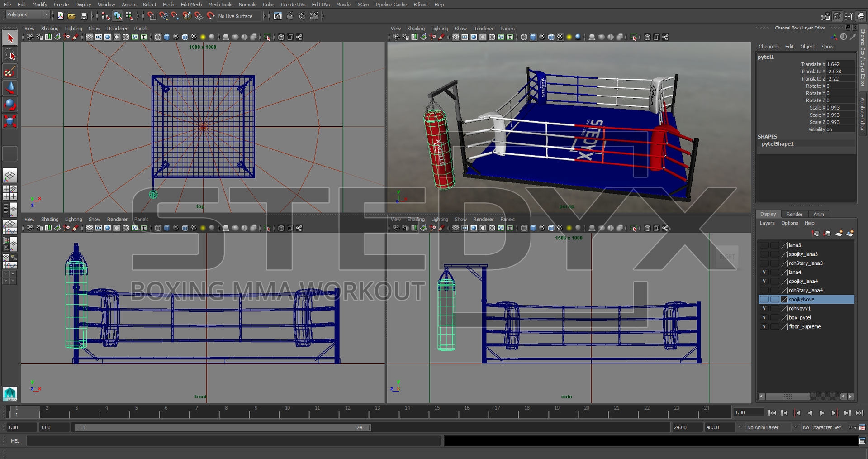Screen dimensions: 868x459
Task: Open Create UVs menu
Action: [x=293, y=5]
